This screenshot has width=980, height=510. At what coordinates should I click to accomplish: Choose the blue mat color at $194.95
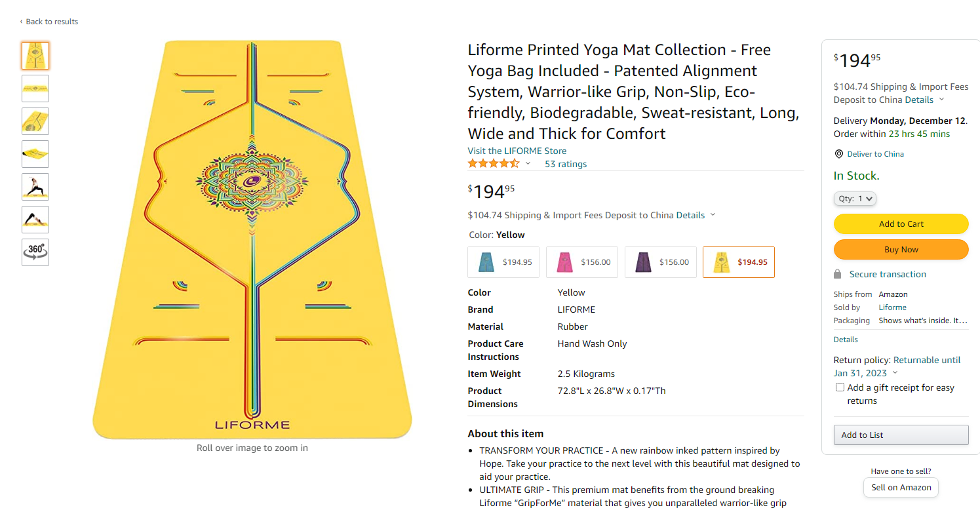tap(503, 262)
